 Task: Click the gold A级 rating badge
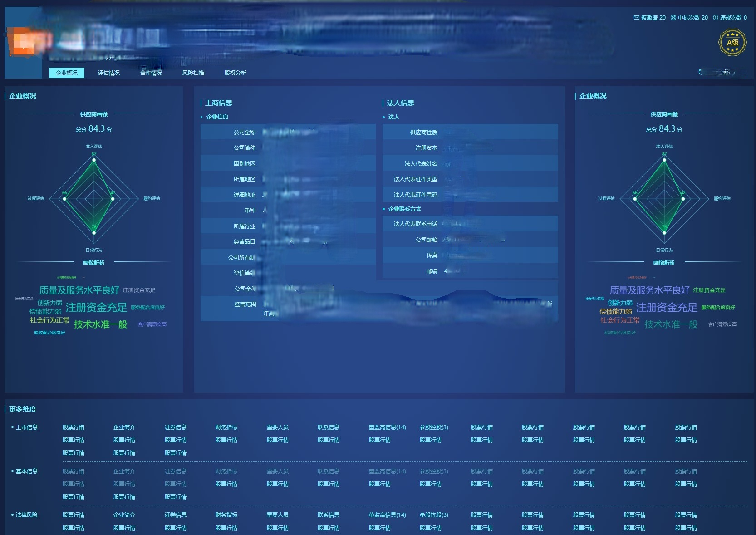point(732,43)
